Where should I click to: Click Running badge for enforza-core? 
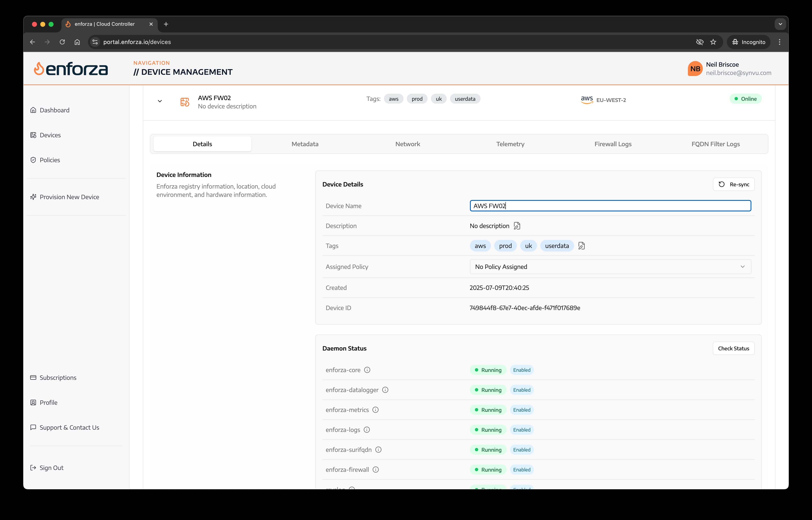[x=488, y=370]
